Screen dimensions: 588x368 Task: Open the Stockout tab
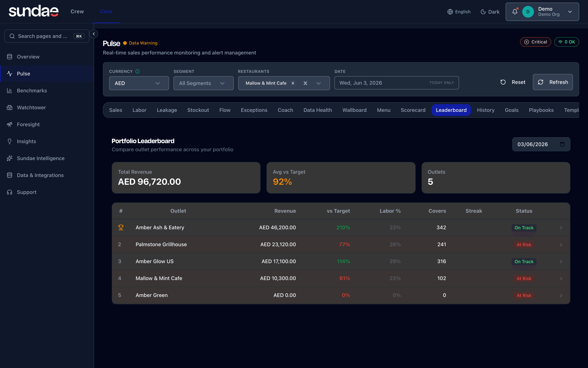click(198, 110)
